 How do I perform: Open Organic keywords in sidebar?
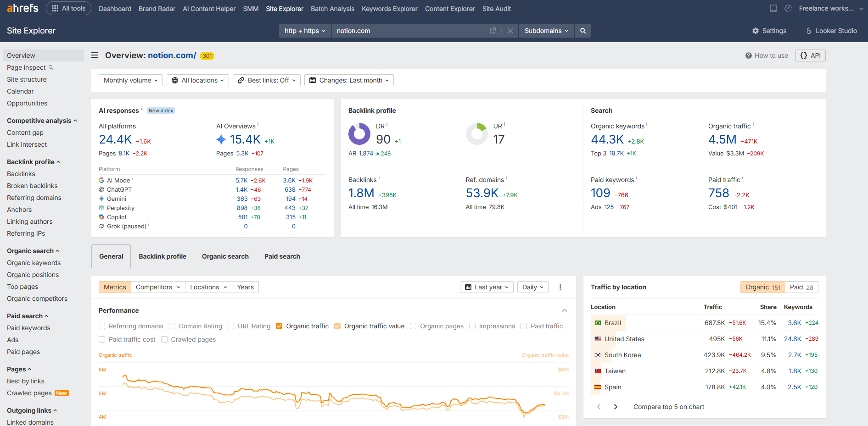click(x=34, y=263)
